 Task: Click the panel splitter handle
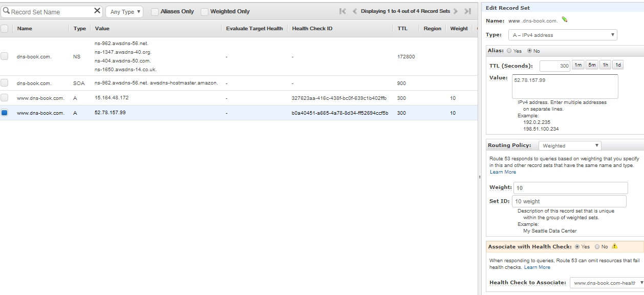(x=480, y=177)
